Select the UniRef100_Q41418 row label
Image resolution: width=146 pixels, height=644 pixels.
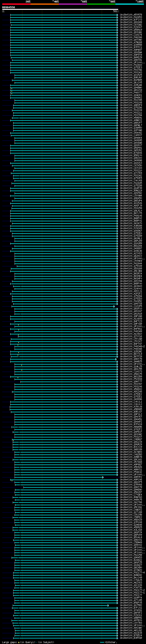tap(131, 314)
